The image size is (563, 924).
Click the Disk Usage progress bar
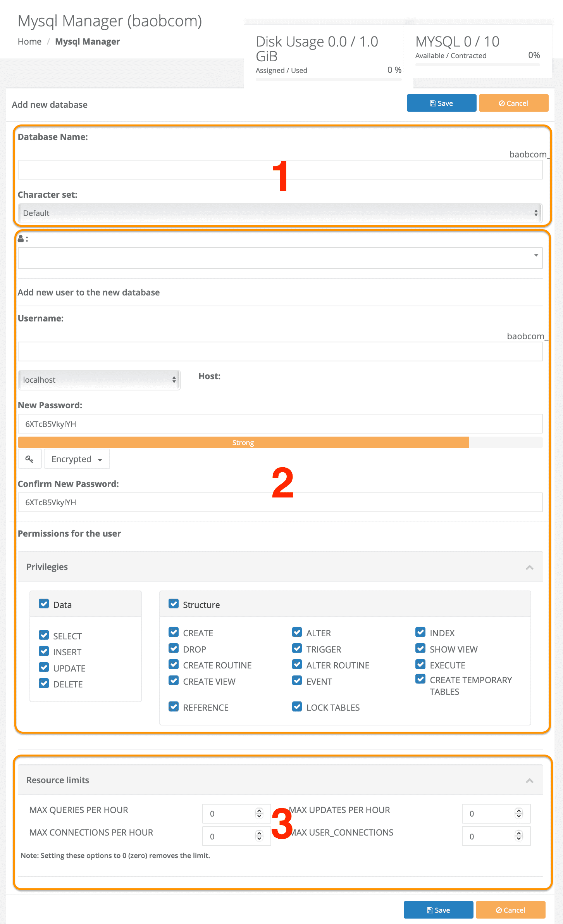(x=329, y=79)
